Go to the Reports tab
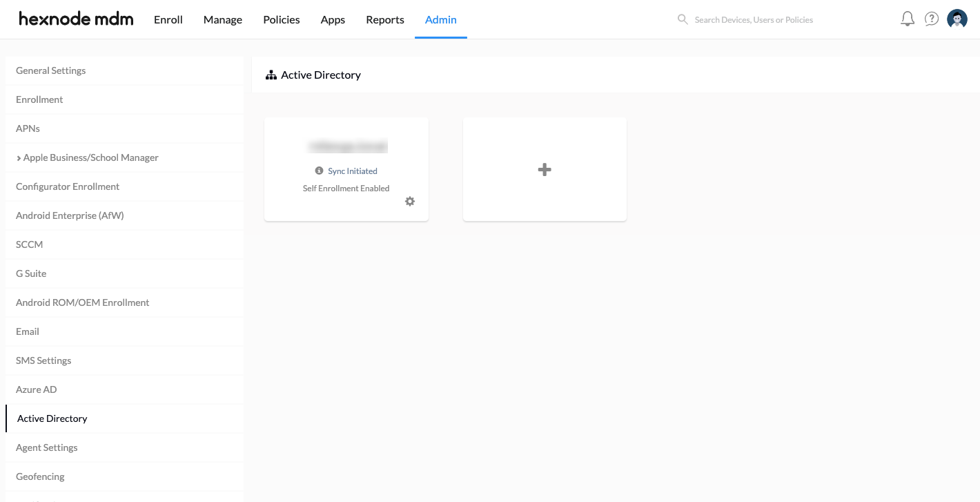Screen dimensions: 980x502 point(385,19)
